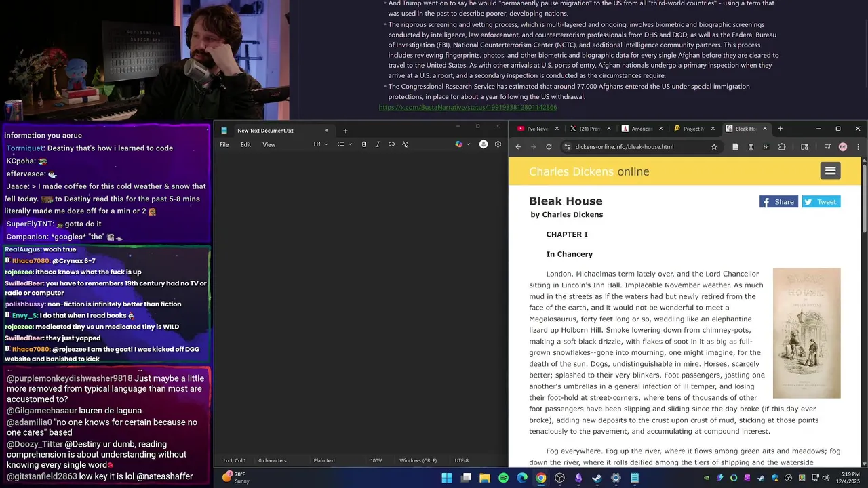Open the File menu in Notepad

224,144
